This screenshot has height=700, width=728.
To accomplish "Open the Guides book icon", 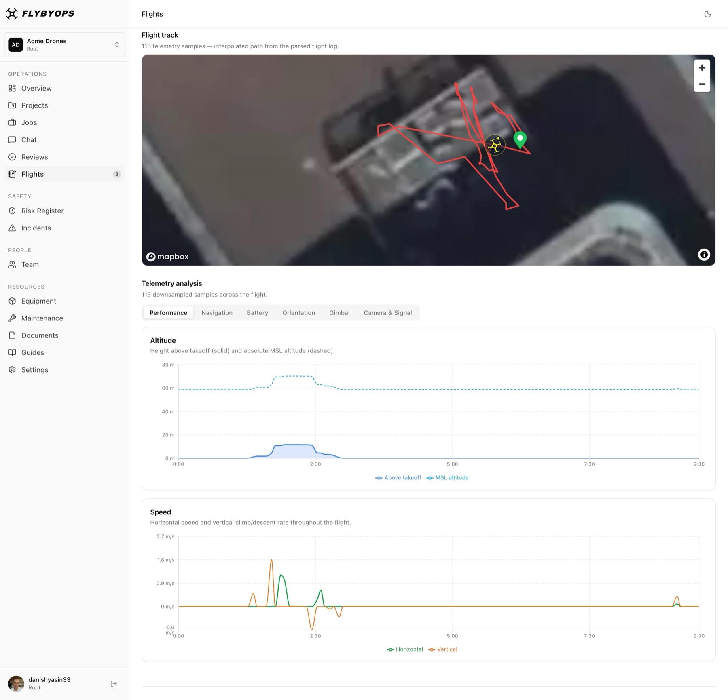I will click(13, 353).
